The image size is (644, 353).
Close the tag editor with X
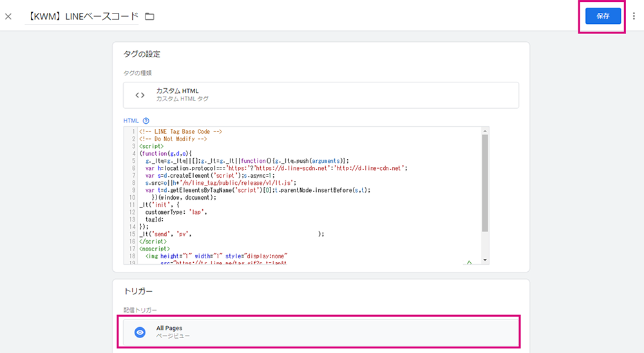click(8, 17)
